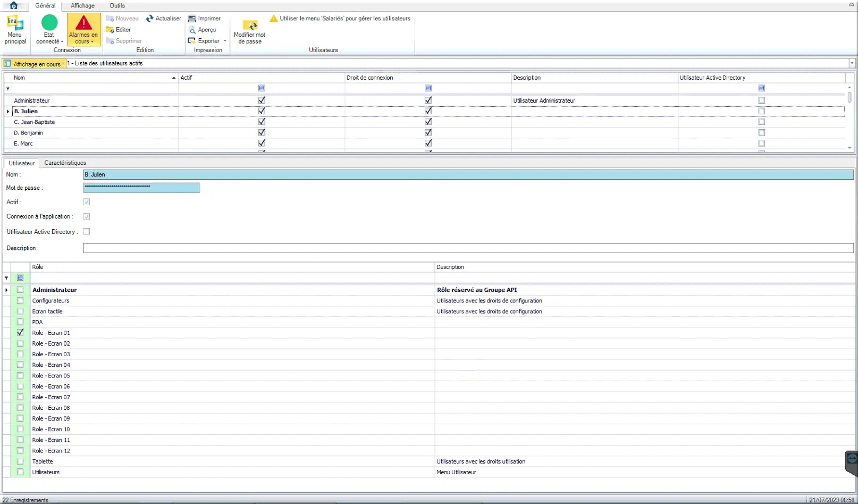Click the Mot de passe field

[141, 188]
